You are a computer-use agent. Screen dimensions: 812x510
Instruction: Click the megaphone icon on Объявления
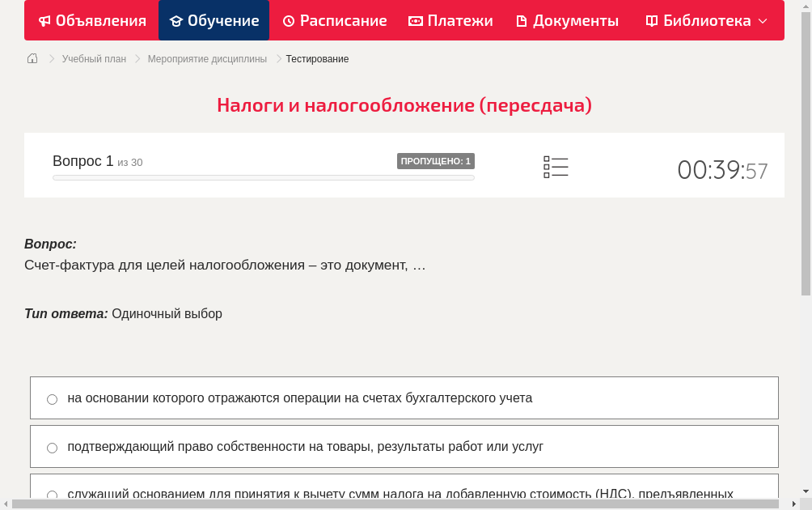coord(44,20)
